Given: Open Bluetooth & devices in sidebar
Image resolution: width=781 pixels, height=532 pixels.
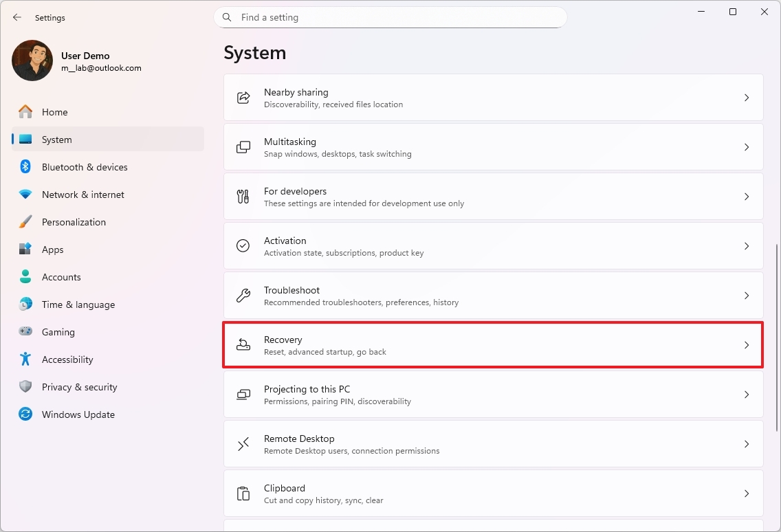Looking at the screenshot, I should (x=85, y=167).
